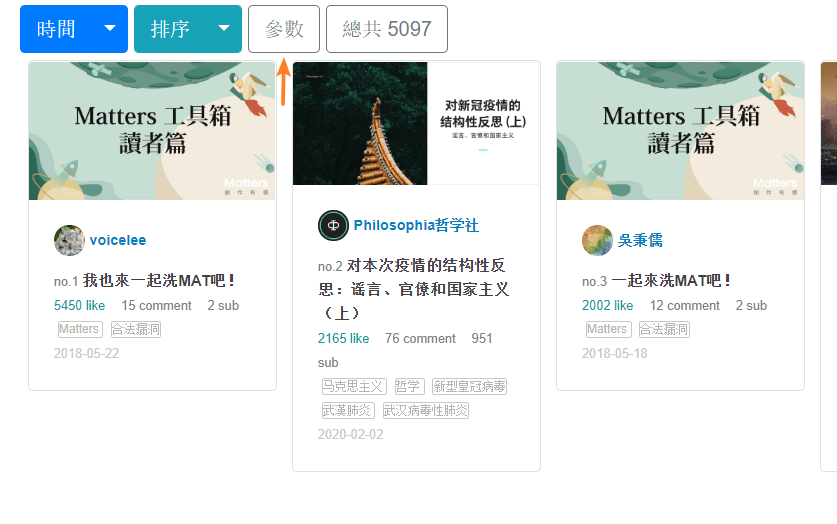
Task: Select the 武漢肺炎 tag
Action: (348, 410)
